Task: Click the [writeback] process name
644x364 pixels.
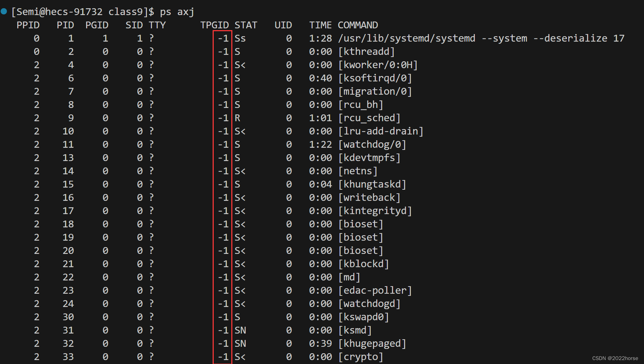Action: tap(369, 198)
